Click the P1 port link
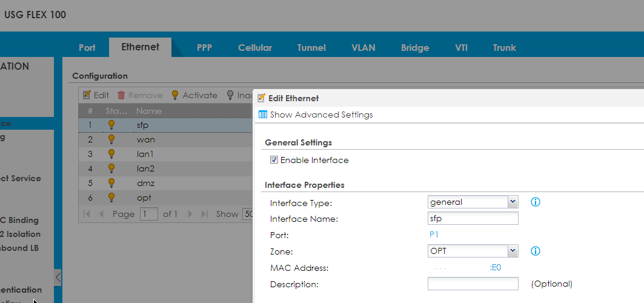This screenshot has height=303, width=644. [x=434, y=235]
